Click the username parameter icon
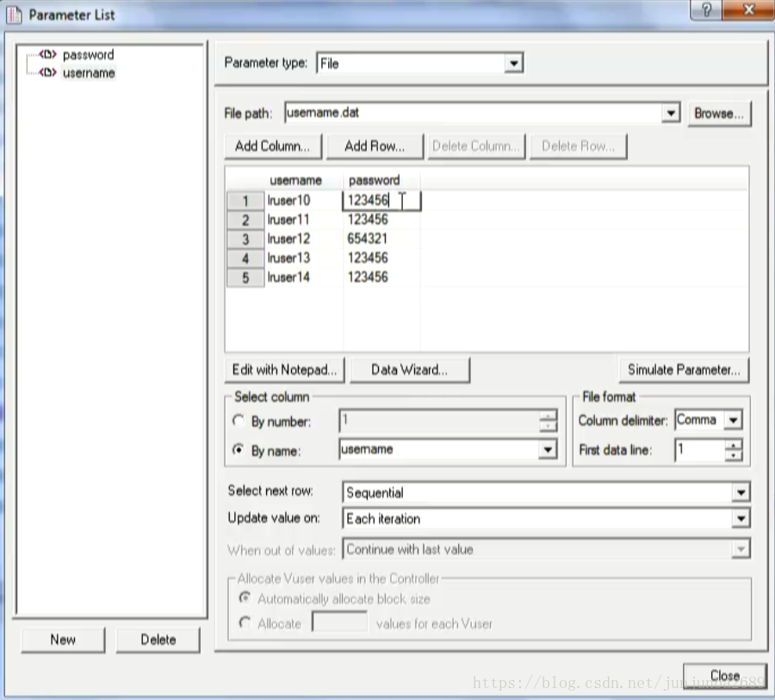Viewport: 775px width, 700px height. pyautogui.click(x=48, y=72)
